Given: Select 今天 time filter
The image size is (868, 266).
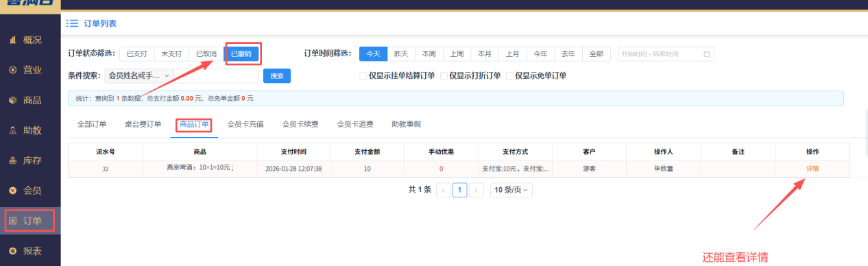Looking at the screenshot, I should 373,53.
